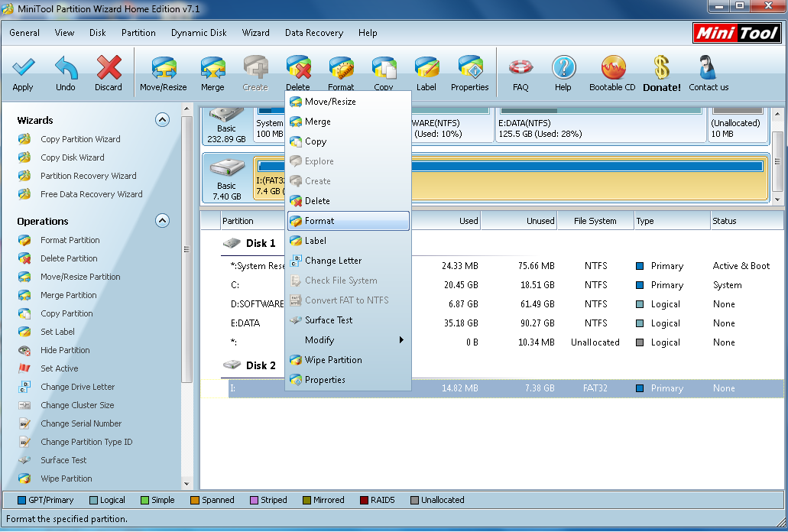Select Hide Partition in Operations panel

click(65, 350)
